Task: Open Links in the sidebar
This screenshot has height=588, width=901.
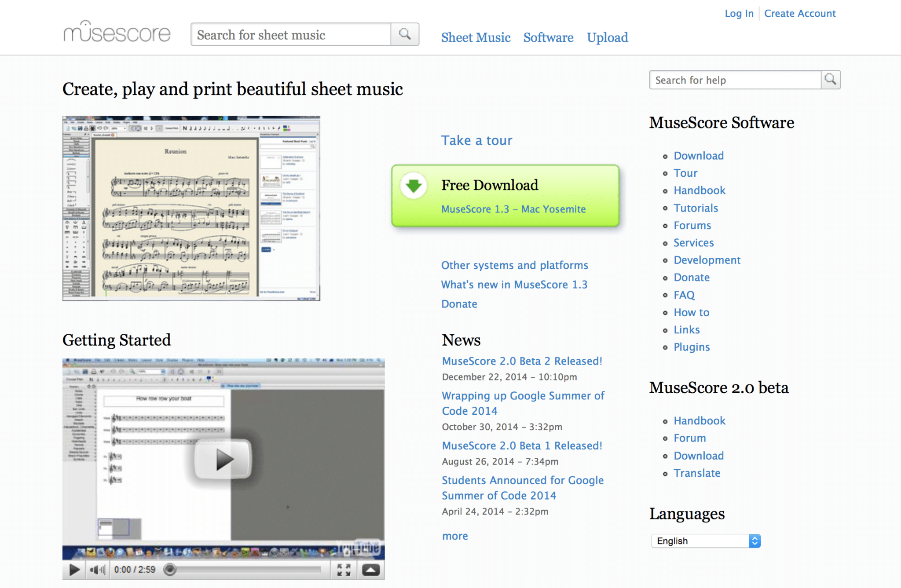Action: click(687, 330)
